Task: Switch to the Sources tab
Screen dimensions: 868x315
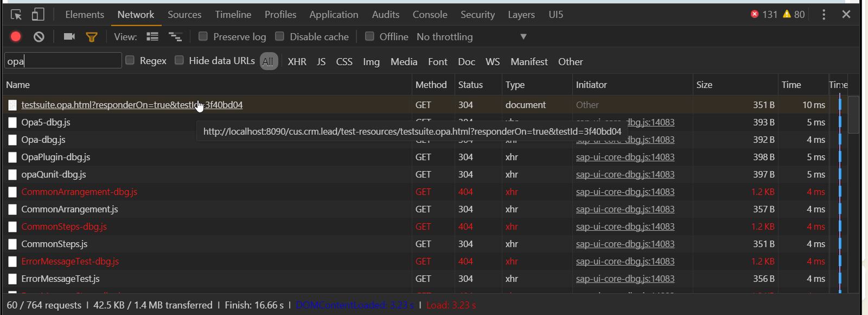Action: click(x=184, y=15)
